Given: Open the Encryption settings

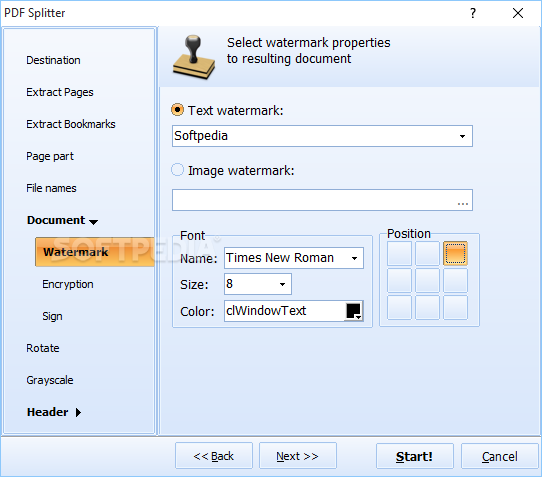Looking at the screenshot, I should click(x=68, y=284).
